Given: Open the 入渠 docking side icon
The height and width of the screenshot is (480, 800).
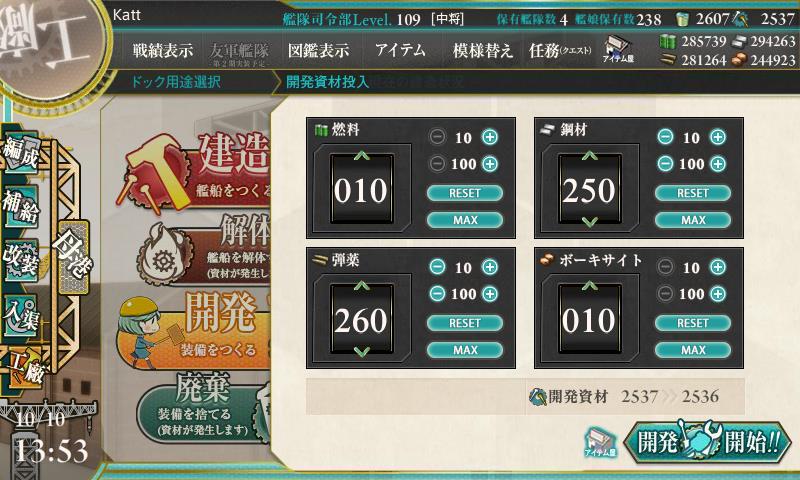Looking at the screenshot, I should [21, 314].
